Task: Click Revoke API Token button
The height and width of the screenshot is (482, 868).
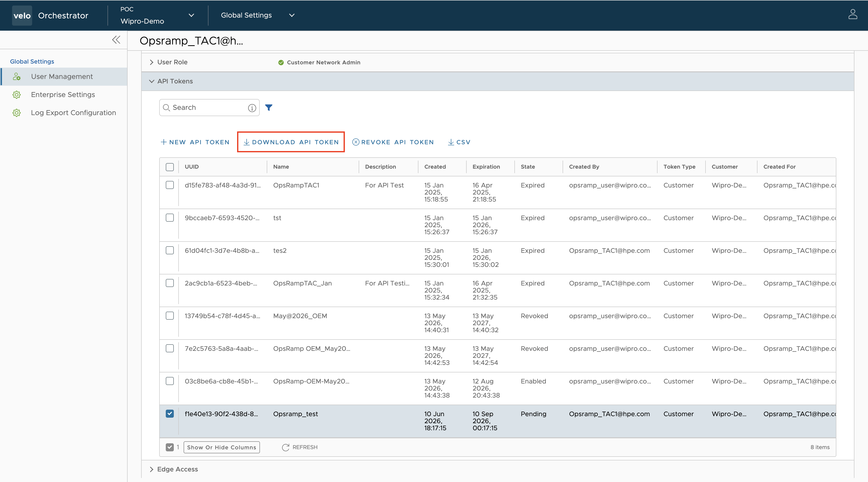Action: point(393,142)
